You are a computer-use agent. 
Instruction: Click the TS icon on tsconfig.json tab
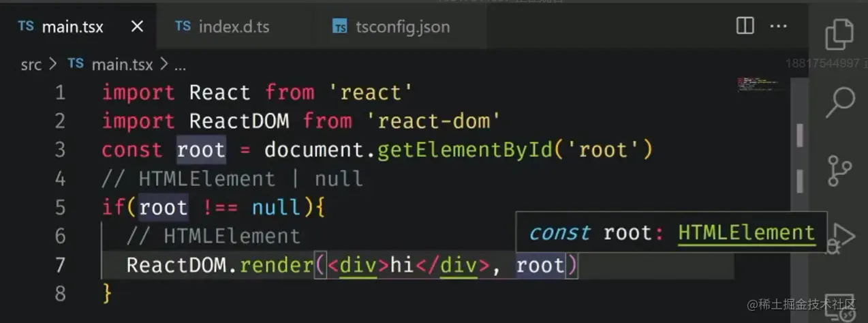339,27
